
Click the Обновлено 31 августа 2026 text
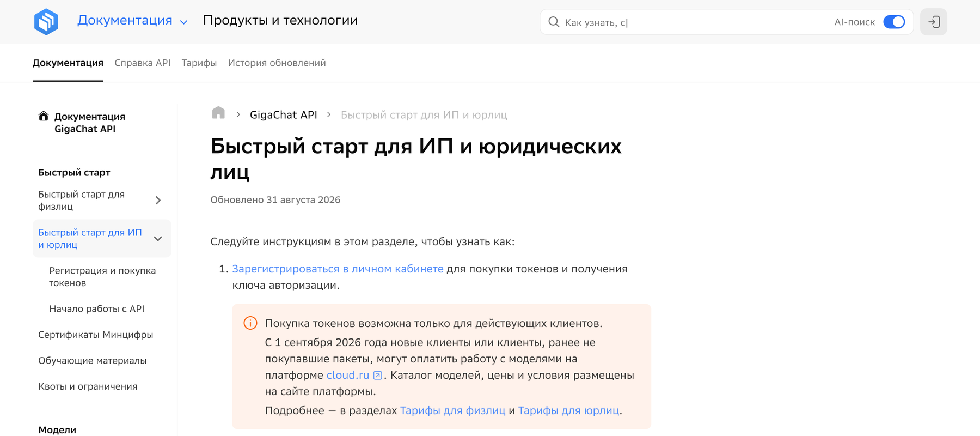pyautogui.click(x=275, y=200)
